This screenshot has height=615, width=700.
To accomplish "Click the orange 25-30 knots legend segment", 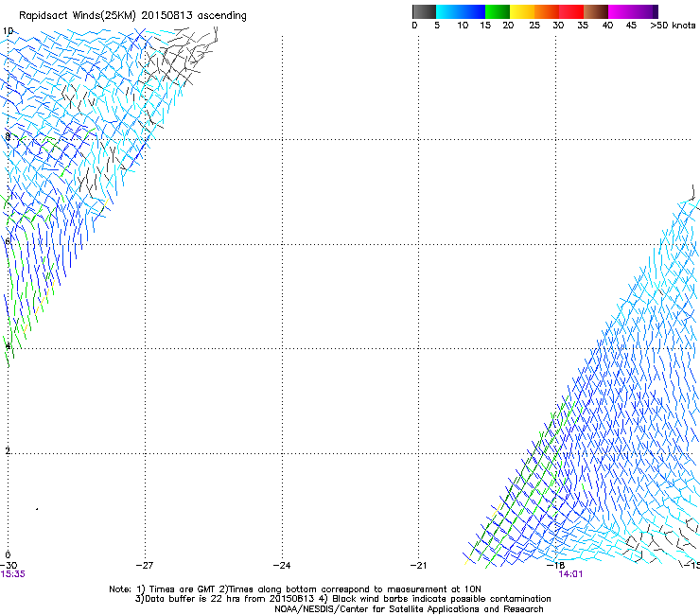I will (x=547, y=11).
